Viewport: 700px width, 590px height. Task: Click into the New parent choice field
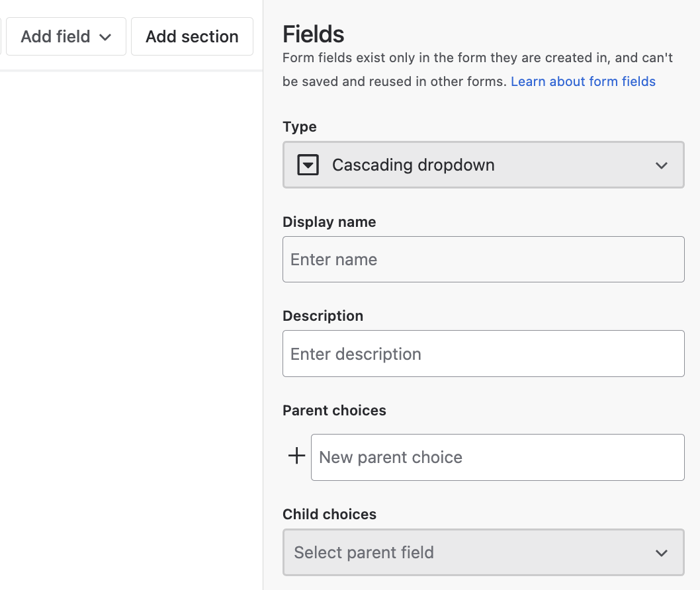(x=498, y=457)
